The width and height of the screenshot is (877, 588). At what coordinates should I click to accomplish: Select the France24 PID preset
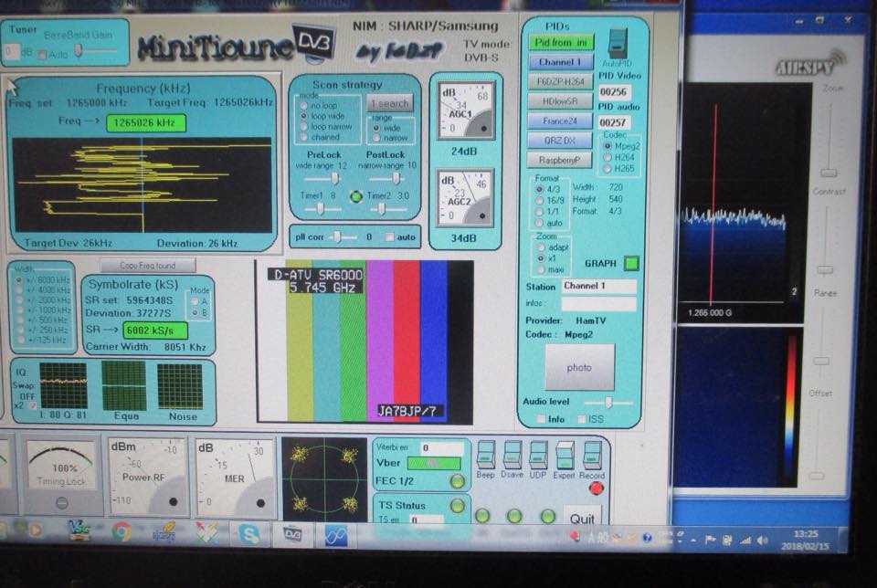point(560,121)
